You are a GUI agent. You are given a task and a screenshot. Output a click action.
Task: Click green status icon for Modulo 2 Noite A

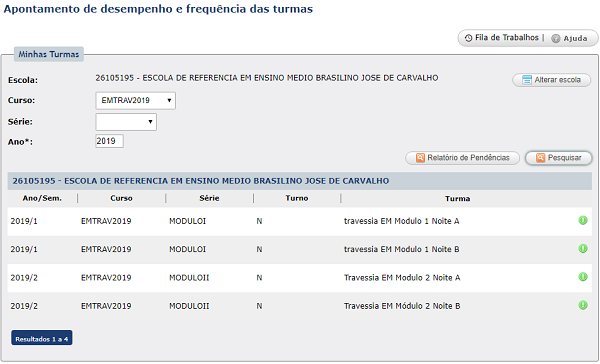point(582,277)
